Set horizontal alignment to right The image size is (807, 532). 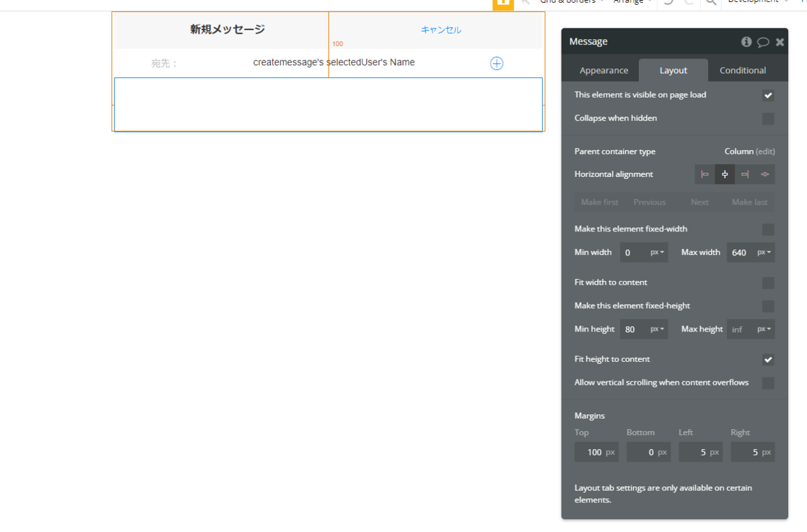click(x=745, y=174)
